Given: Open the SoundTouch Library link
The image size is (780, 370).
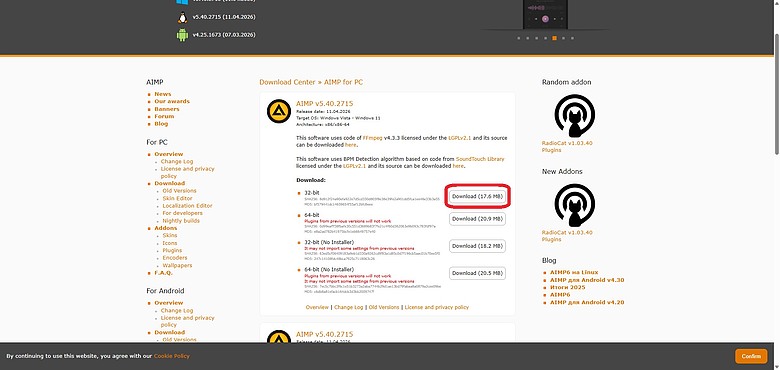Looking at the screenshot, I should click(480, 159).
